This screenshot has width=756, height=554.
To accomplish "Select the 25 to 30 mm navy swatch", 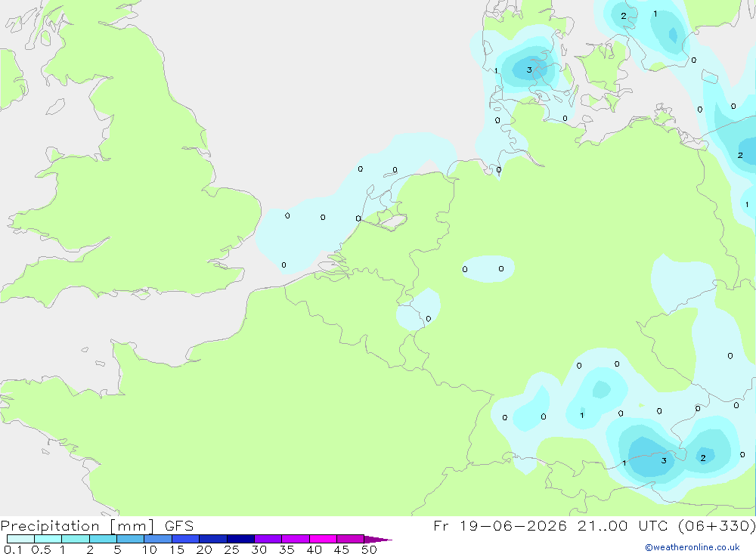I will (x=240, y=539).
